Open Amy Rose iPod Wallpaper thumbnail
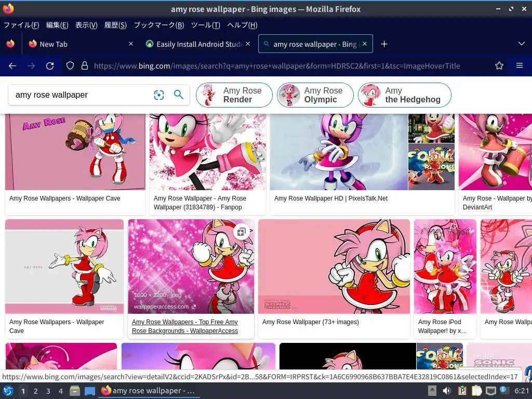This screenshot has width=532, height=399. (445, 267)
